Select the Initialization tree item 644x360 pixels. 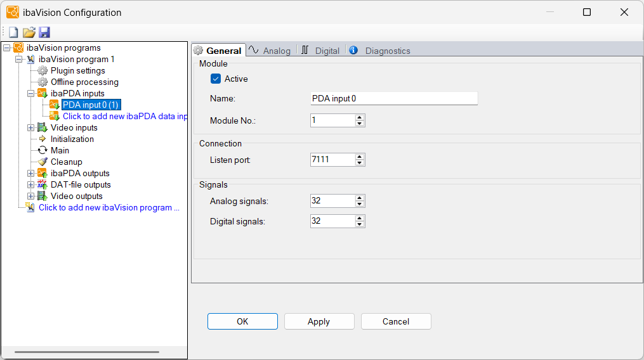(72, 139)
